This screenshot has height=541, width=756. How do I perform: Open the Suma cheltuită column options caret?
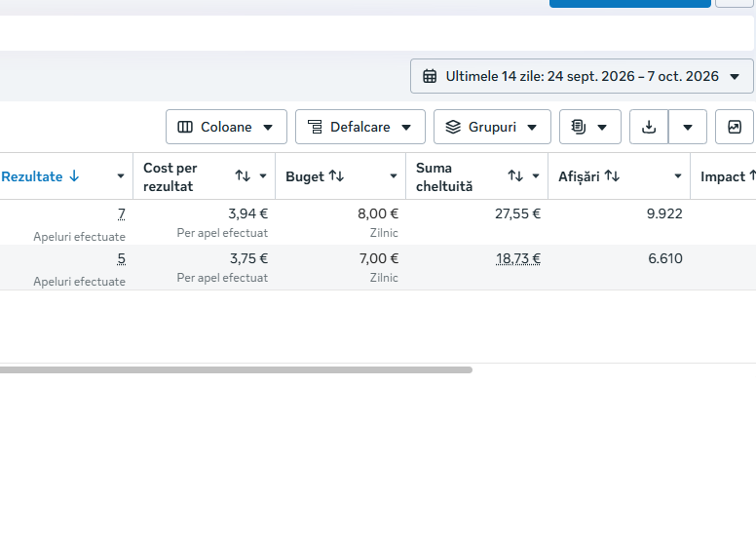click(536, 176)
